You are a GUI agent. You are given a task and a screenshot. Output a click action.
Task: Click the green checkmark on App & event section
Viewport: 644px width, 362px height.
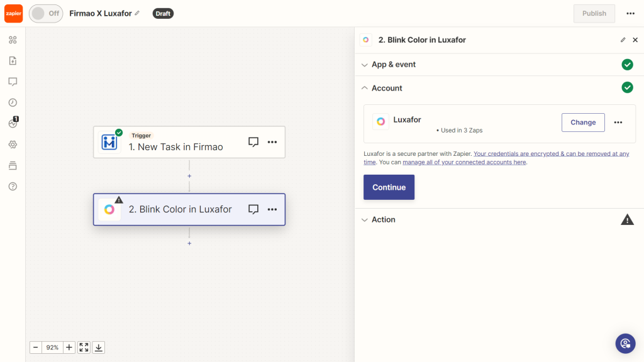click(627, 64)
